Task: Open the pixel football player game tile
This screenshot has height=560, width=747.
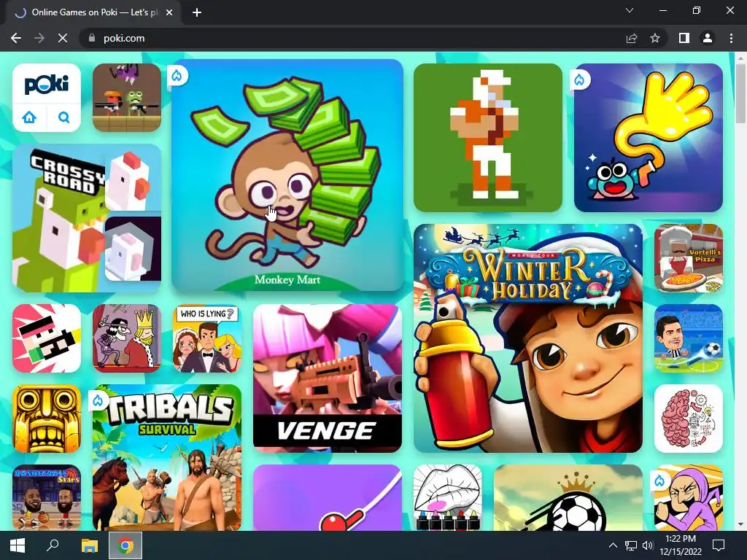Action: pos(488,138)
